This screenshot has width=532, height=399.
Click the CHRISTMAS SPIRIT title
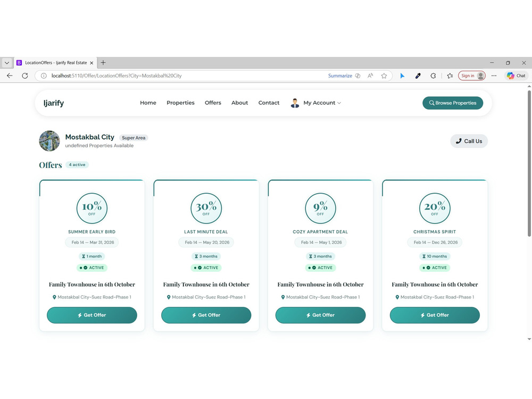435,232
